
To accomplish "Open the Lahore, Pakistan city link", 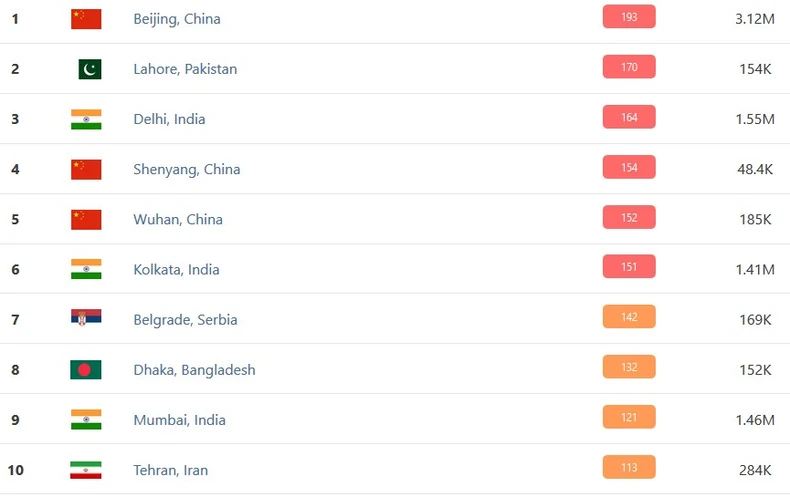I will click(x=185, y=69).
